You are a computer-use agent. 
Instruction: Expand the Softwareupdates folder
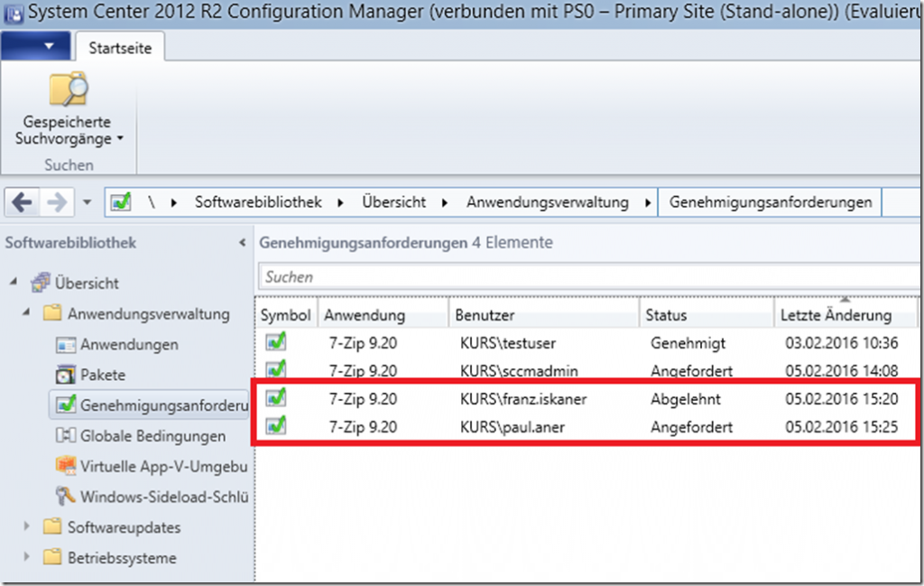(x=27, y=527)
